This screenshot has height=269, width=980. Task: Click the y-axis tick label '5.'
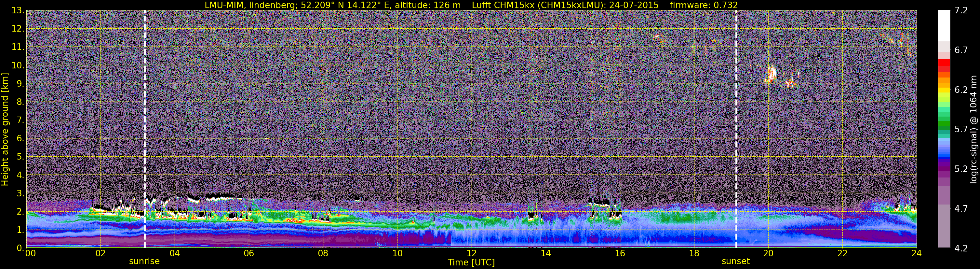(20, 157)
